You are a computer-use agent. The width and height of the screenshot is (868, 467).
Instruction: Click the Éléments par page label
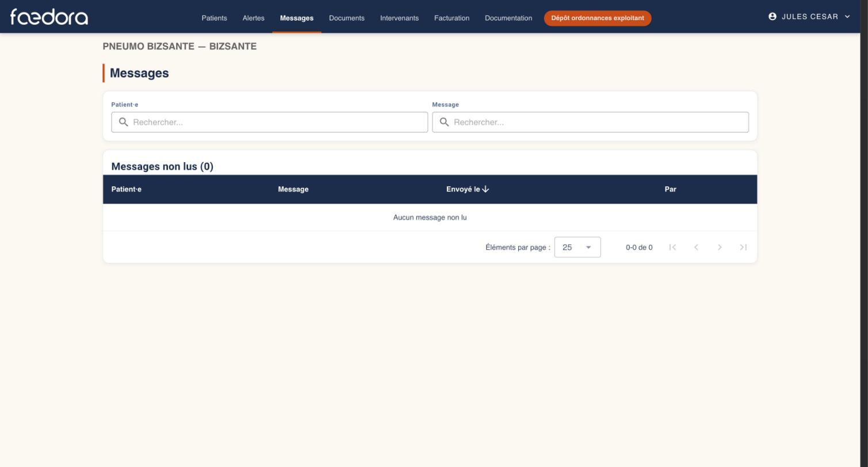click(x=518, y=247)
